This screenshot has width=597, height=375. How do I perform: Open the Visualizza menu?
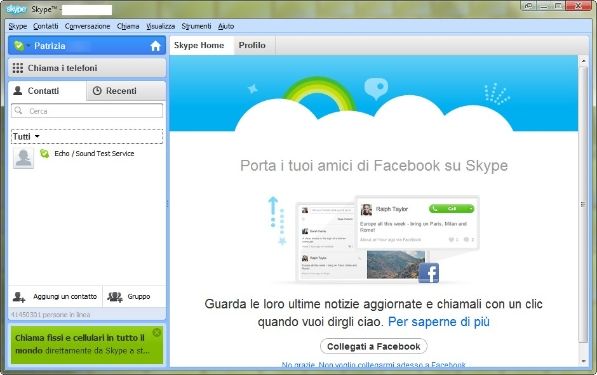coord(161,26)
